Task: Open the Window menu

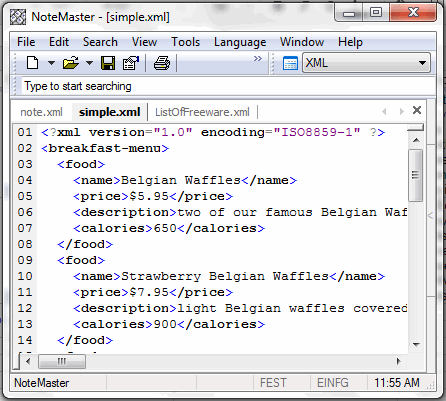Action: (302, 42)
